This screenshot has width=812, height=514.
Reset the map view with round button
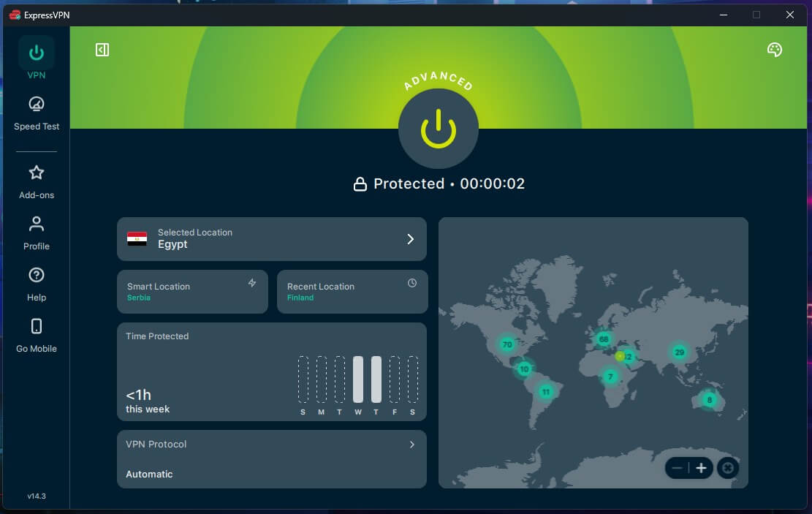point(728,469)
